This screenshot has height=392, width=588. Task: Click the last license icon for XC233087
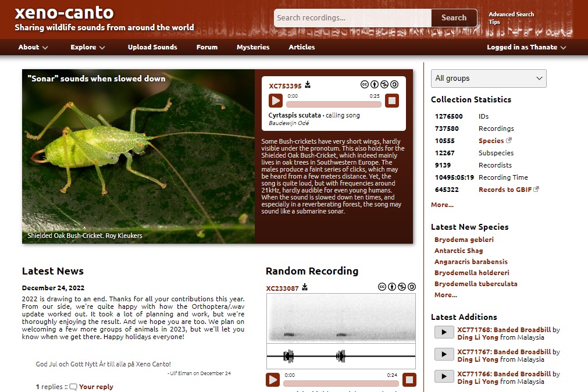(412, 287)
